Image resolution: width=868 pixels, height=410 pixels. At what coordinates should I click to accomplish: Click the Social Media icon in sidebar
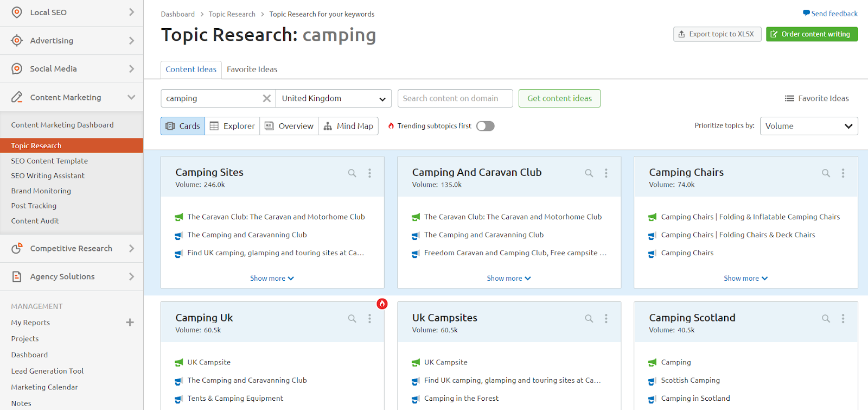(17, 68)
